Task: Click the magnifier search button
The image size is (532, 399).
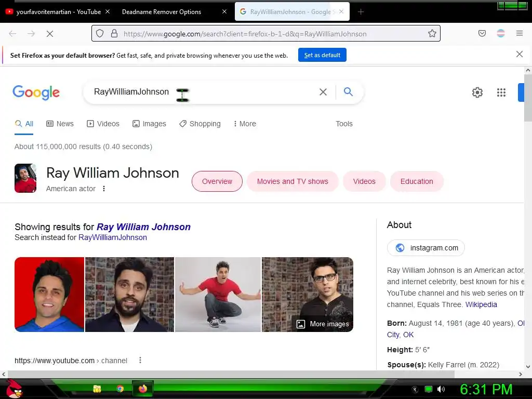Action: (348, 91)
